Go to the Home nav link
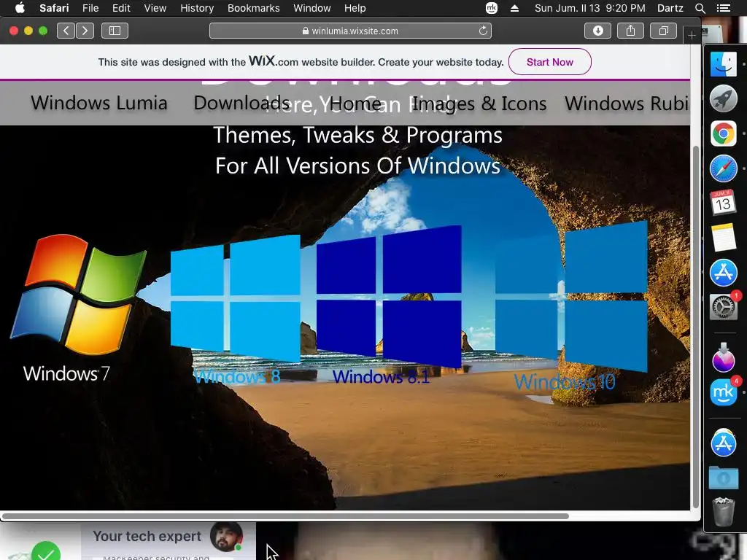Screen dimensions: 747x560 pyautogui.click(x=356, y=103)
